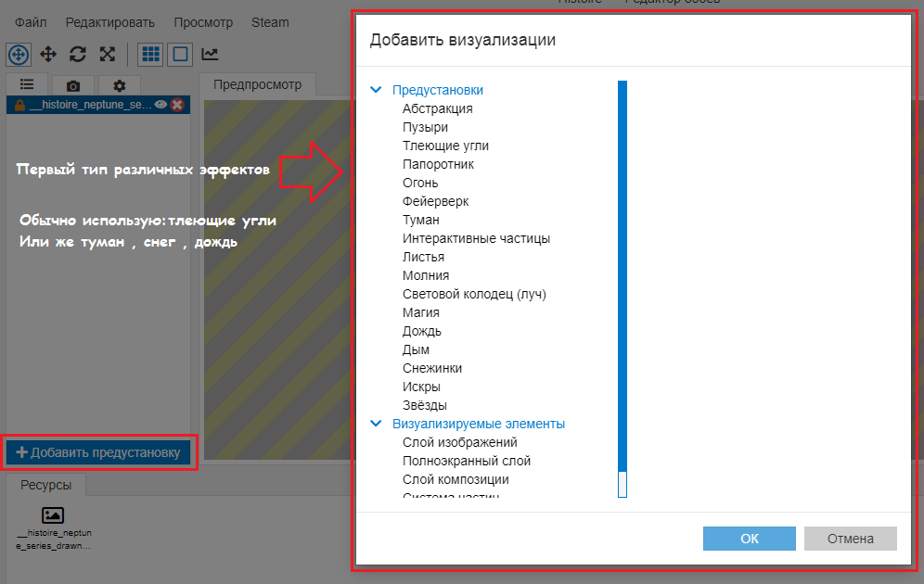Select Полноэкранный слой element

pos(466,461)
